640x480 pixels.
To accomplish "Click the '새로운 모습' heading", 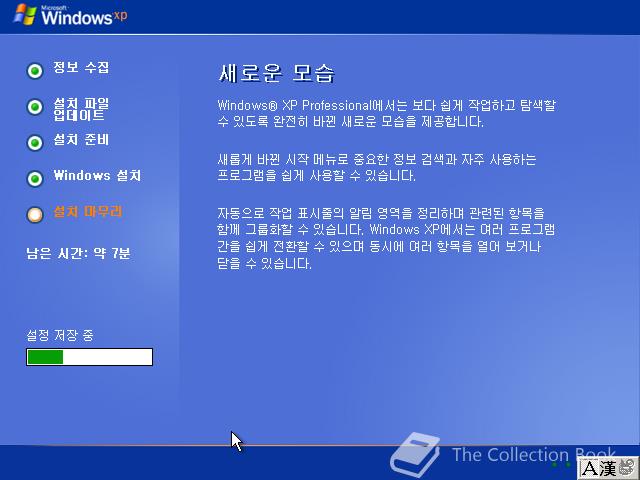I will coord(277,73).
